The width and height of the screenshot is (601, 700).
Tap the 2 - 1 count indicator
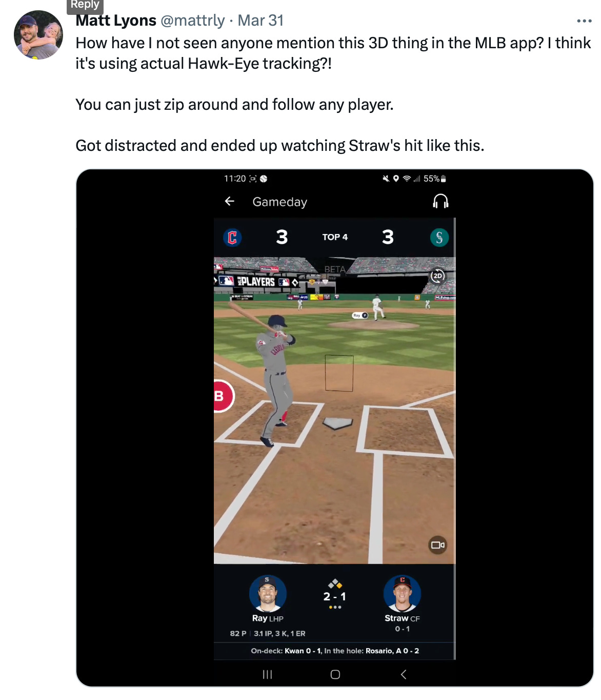pyautogui.click(x=335, y=596)
